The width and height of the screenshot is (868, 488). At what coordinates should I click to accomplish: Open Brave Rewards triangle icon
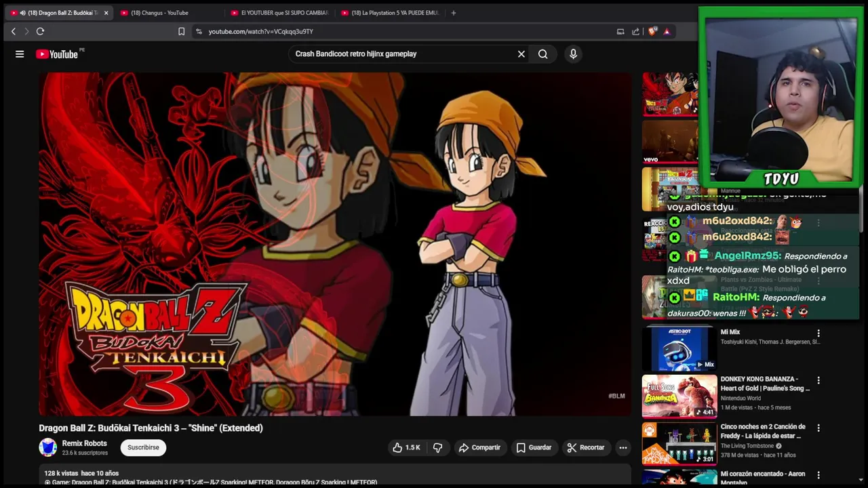(667, 31)
